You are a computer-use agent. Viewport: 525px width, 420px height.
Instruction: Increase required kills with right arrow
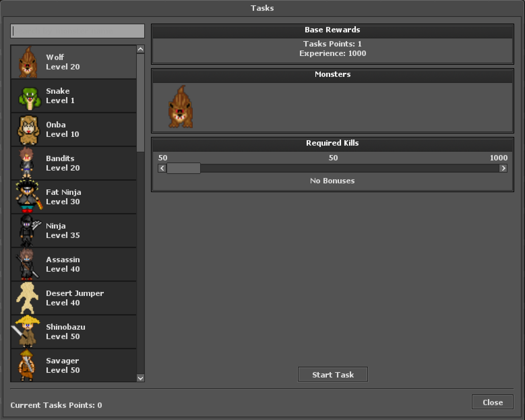[503, 168]
